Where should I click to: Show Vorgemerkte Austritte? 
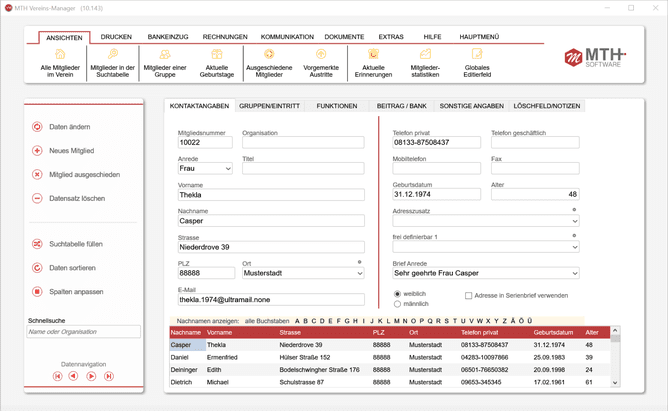pyautogui.click(x=321, y=63)
